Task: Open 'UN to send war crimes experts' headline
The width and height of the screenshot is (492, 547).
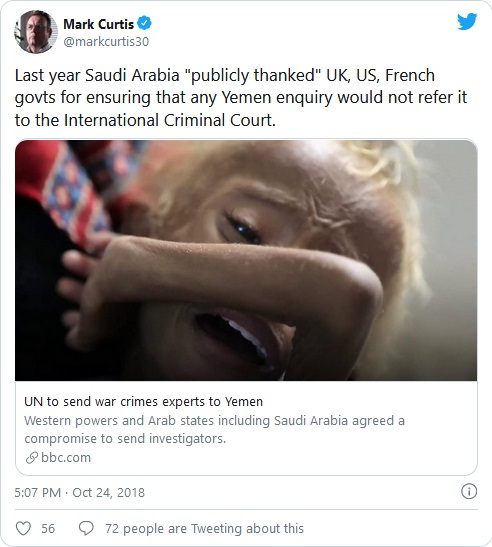Action: tap(143, 402)
